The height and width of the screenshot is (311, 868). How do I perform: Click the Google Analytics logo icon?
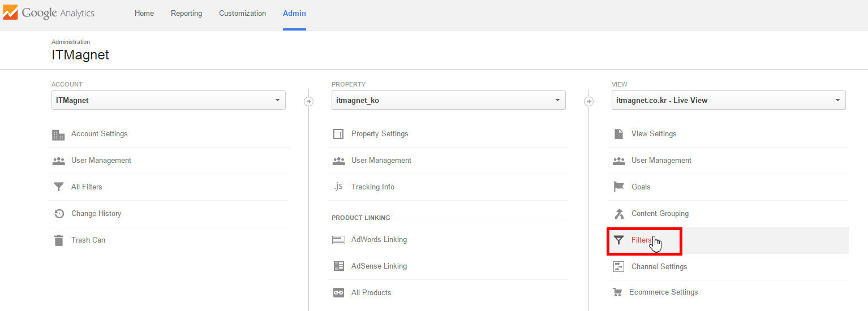[10, 13]
